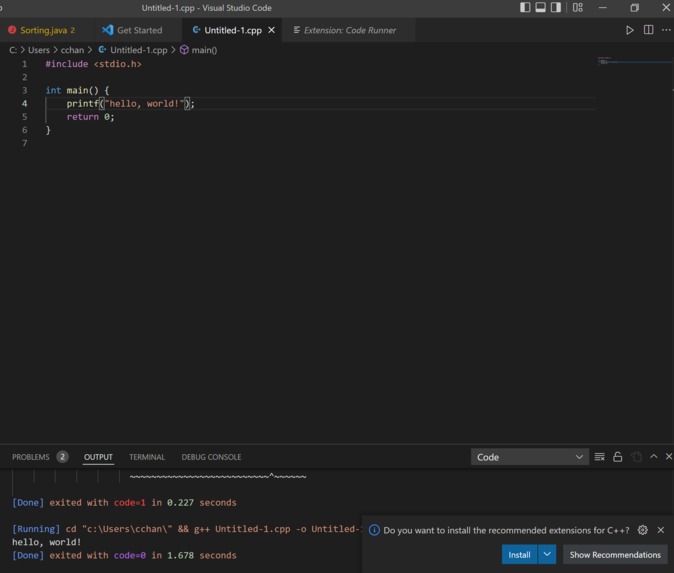Toggle the primary side bar layout icon
The width and height of the screenshot is (674, 573).
point(525,7)
